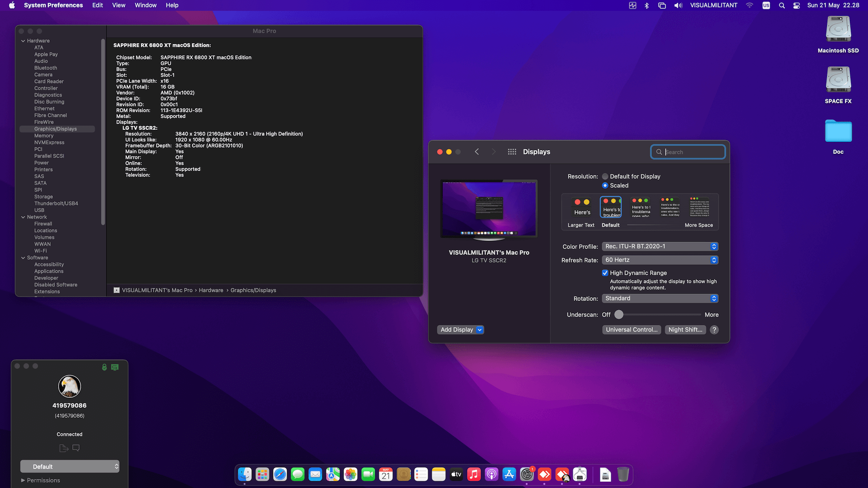Expand the Permissions disclosure triangle
The width and height of the screenshot is (868, 488).
tap(23, 480)
